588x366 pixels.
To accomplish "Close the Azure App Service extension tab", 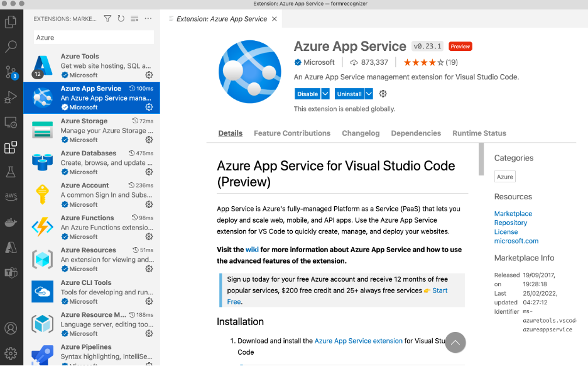I will click(x=275, y=19).
